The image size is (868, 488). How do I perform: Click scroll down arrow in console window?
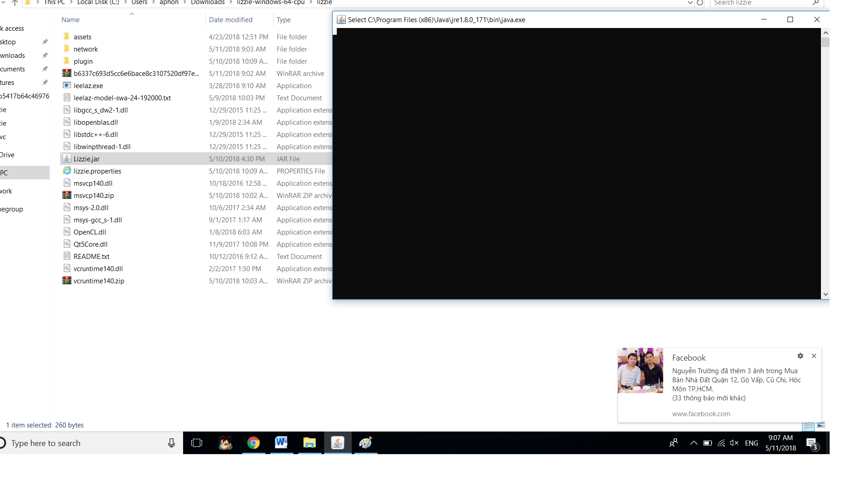pyautogui.click(x=826, y=294)
